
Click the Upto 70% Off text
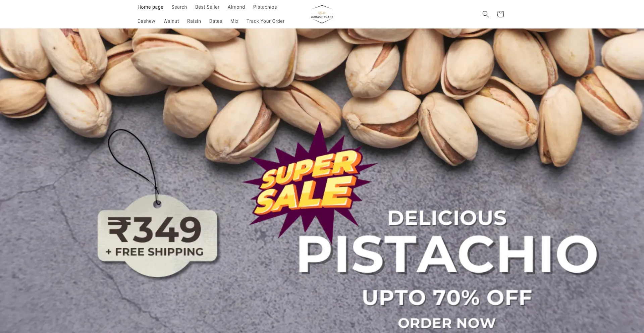tap(447, 298)
